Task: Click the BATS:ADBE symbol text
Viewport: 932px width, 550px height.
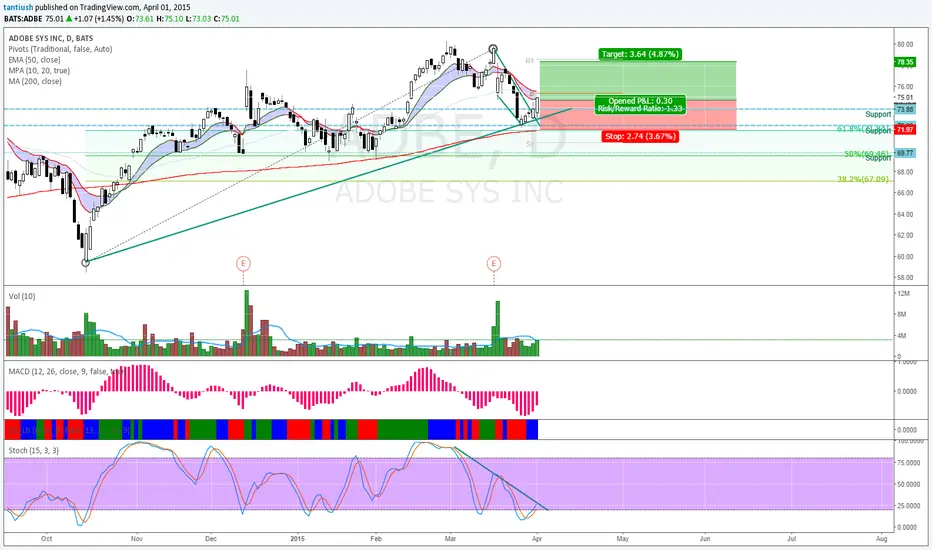Action: 23,19
